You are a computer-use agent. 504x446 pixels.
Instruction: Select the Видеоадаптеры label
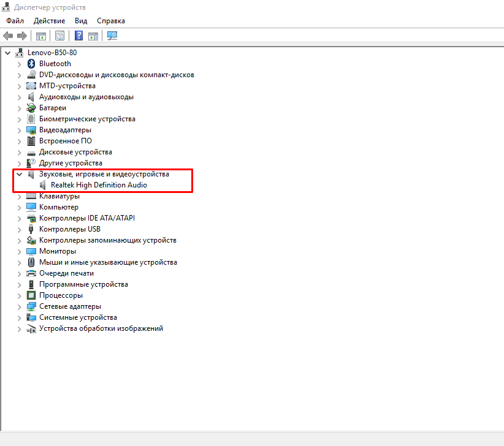pyautogui.click(x=65, y=130)
